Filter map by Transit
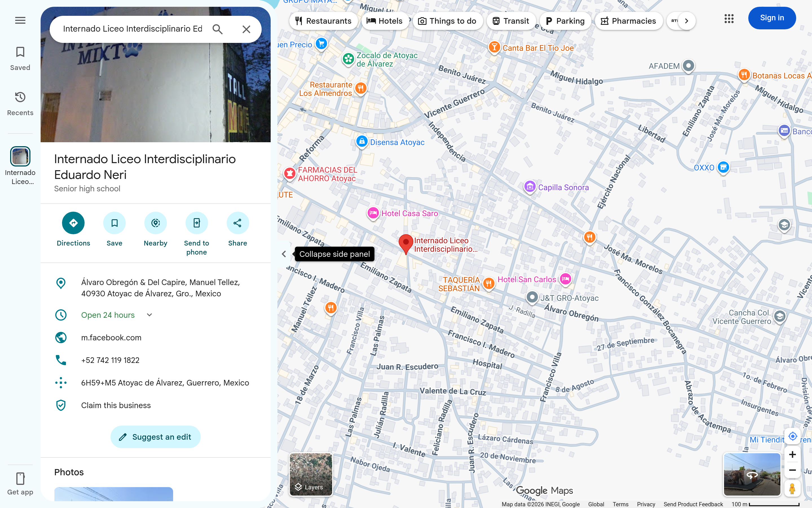This screenshot has height=508, width=812. click(x=511, y=21)
